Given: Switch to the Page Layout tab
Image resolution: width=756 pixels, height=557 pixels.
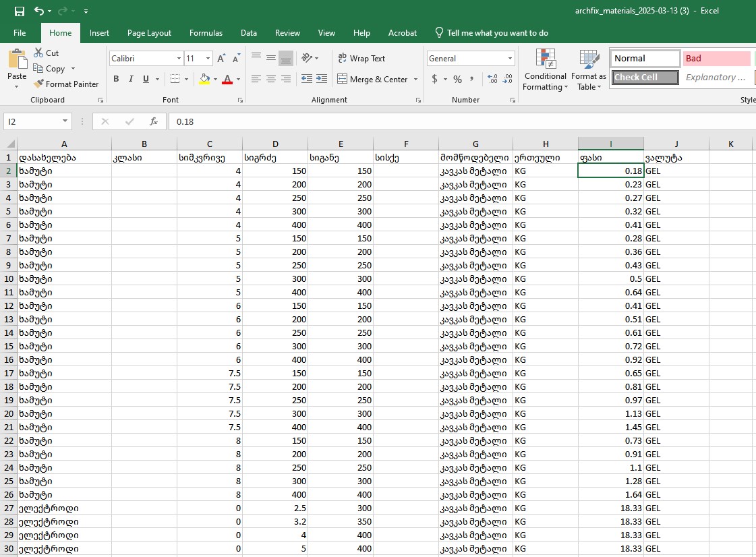Looking at the screenshot, I should click(150, 33).
